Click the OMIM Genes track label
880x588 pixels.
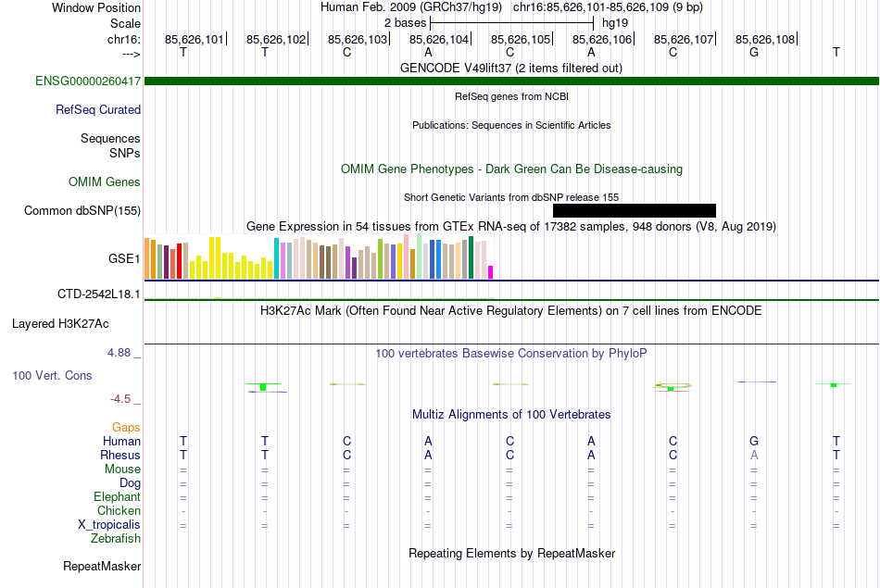pos(105,182)
